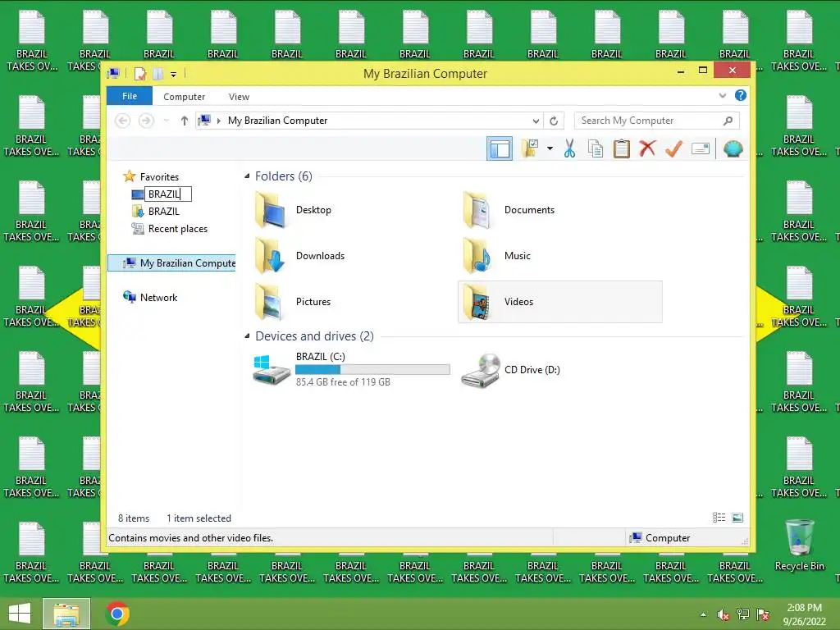The height and width of the screenshot is (630, 840).
Task: Launch Google Chrome from taskbar
Action: [118, 614]
